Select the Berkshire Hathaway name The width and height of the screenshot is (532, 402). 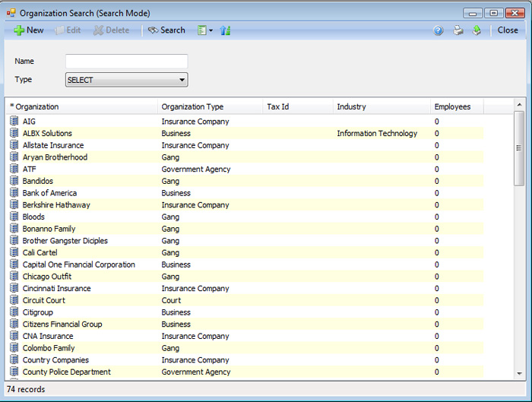point(56,205)
